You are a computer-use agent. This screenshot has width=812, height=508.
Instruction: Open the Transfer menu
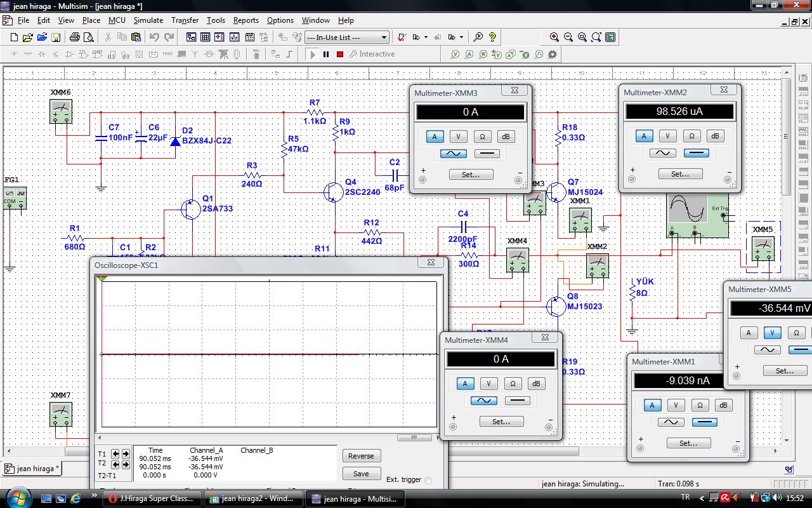pos(185,20)
